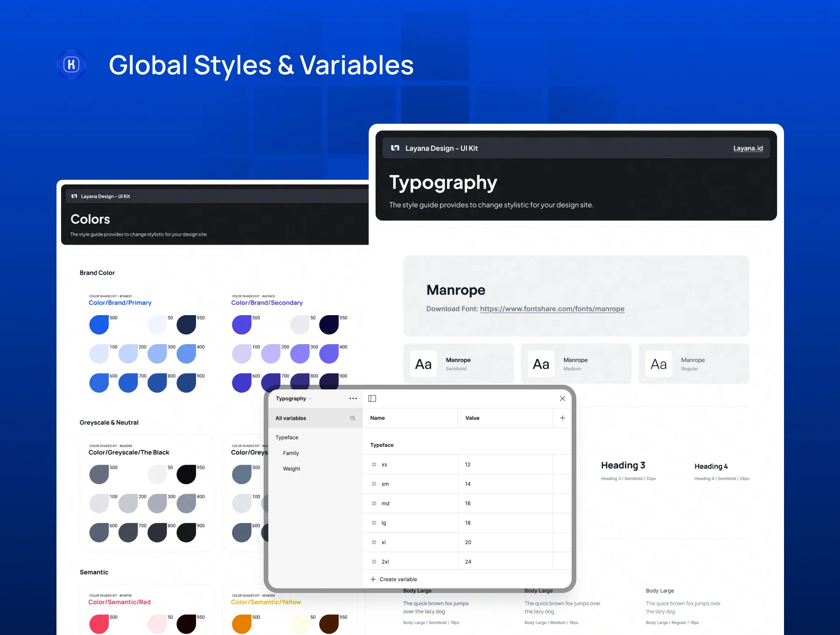Click the value 20 for xl
This screenshot has height=635, width=840.
point(468,542)
